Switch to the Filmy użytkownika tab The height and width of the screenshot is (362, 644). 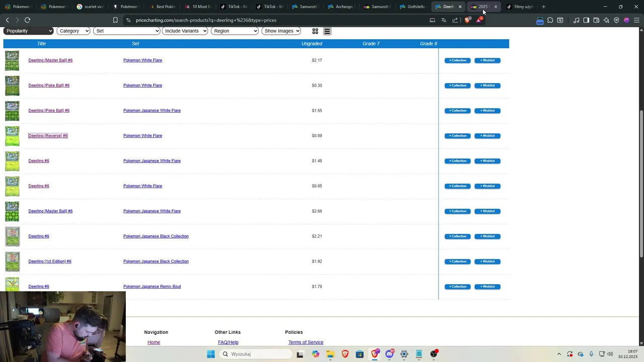(520, 7)
